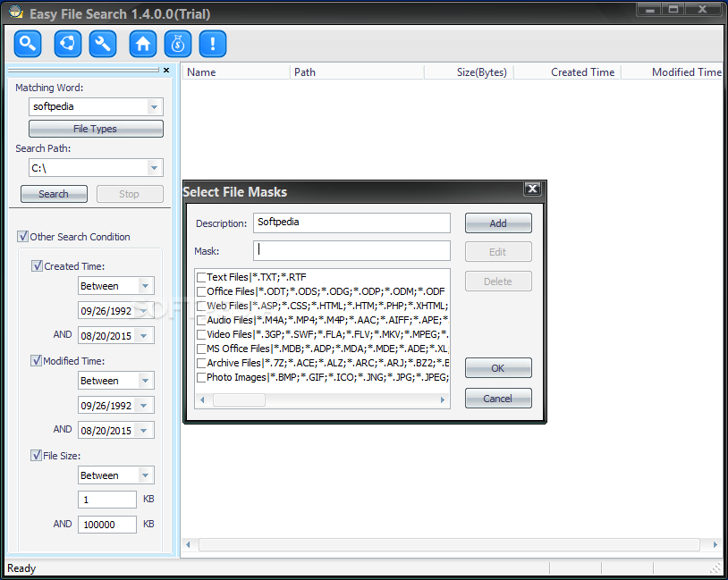Sort results by Modified Time column

pos(673,71)
